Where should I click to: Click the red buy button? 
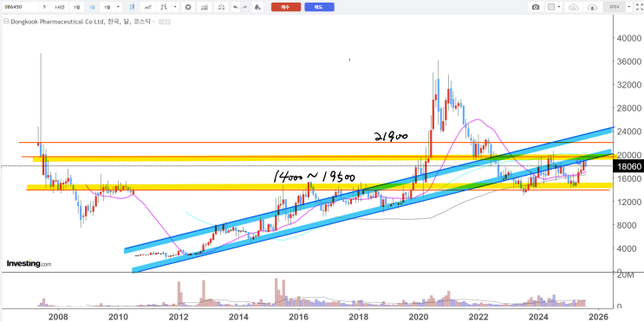tap(286, 7)
